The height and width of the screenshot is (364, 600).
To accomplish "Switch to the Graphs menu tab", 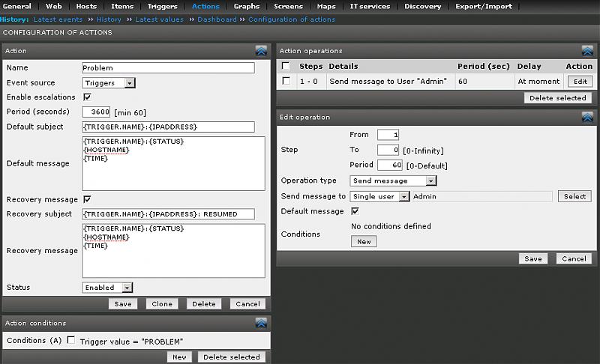I will 246,6.
